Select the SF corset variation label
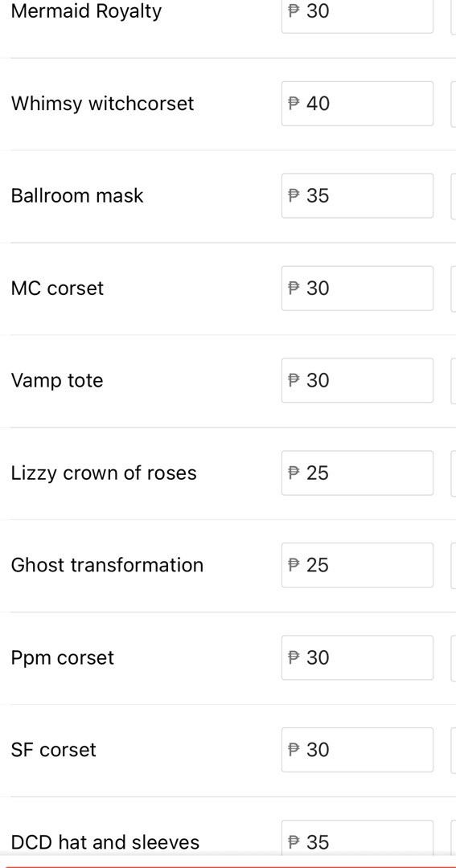 [x=54, y=750]
